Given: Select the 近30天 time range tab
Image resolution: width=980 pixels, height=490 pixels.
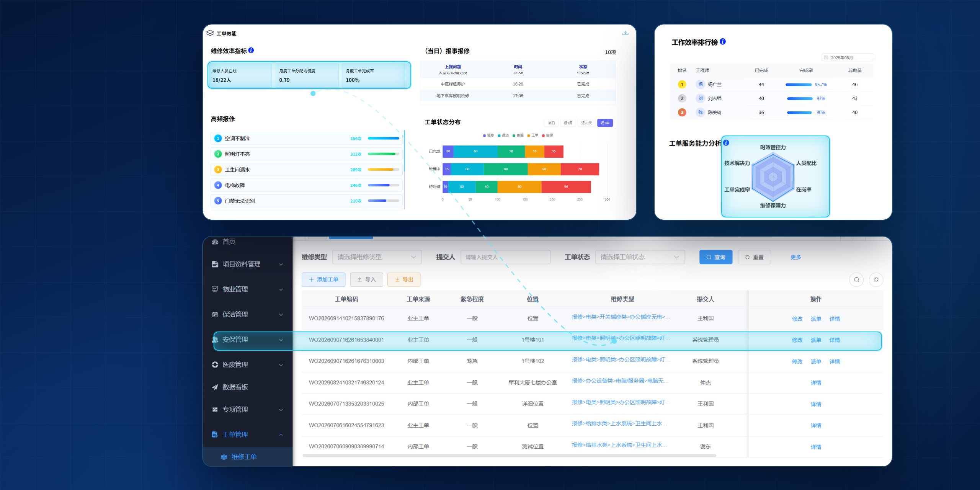Looking at the screenshot, I should pyautogui.click(x=586, y=123).
